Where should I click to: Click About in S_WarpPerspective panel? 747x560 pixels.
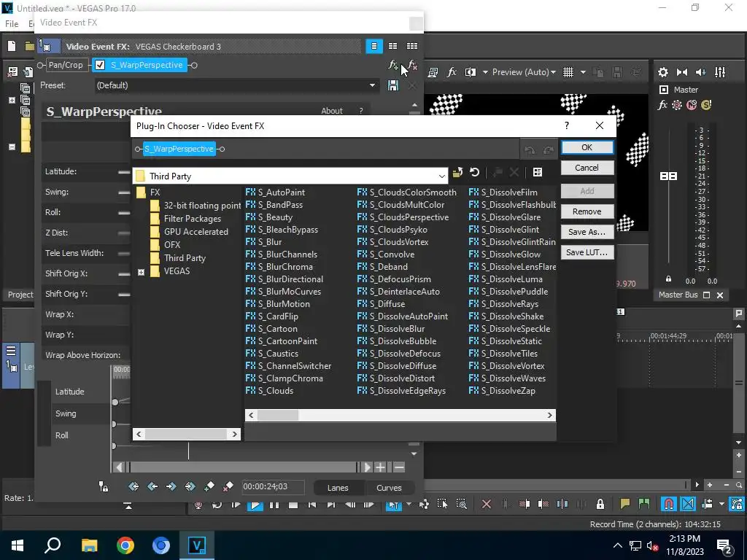(332, 111)
